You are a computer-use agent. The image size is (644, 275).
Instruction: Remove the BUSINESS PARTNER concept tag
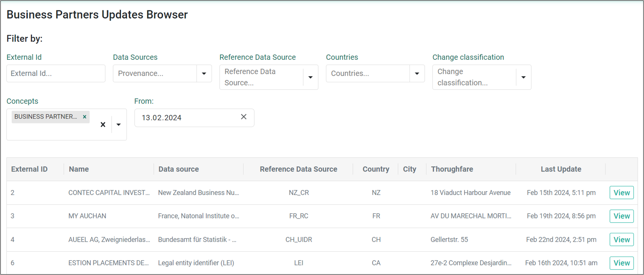[x=85, y=117]
